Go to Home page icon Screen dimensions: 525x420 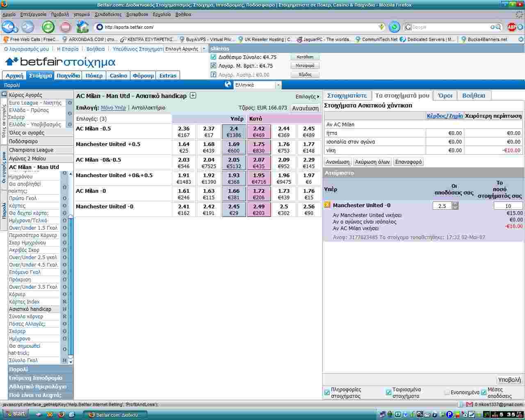click(82, 27)
